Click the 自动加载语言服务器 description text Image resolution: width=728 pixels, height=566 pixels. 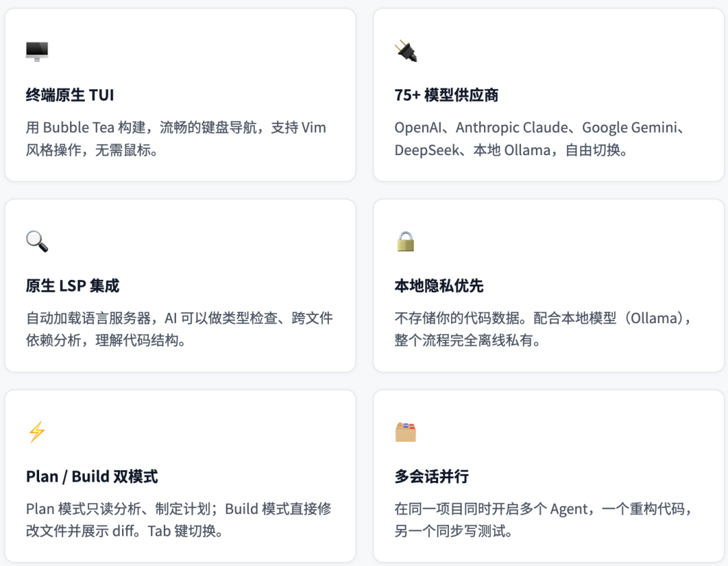pos(179,318)
